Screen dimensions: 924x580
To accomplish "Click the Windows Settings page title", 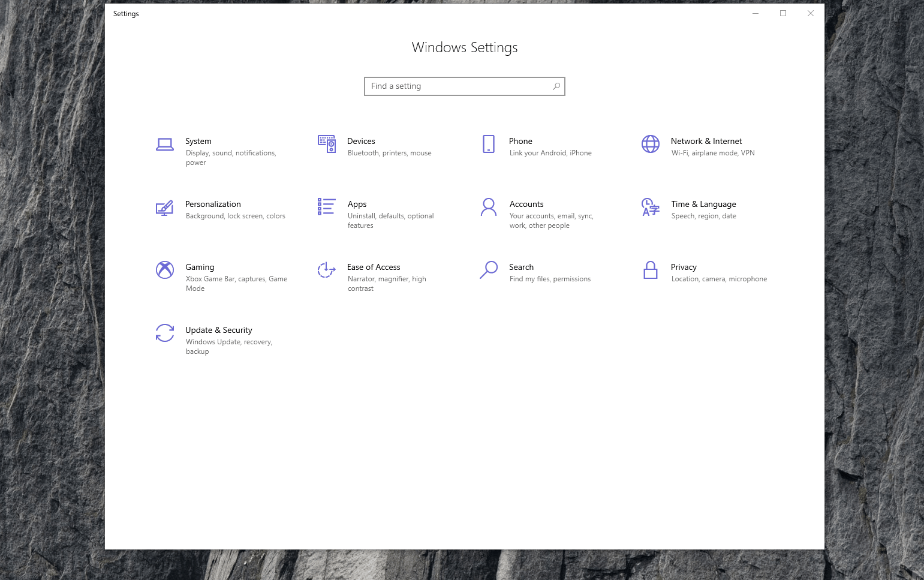I will [464, 47].
